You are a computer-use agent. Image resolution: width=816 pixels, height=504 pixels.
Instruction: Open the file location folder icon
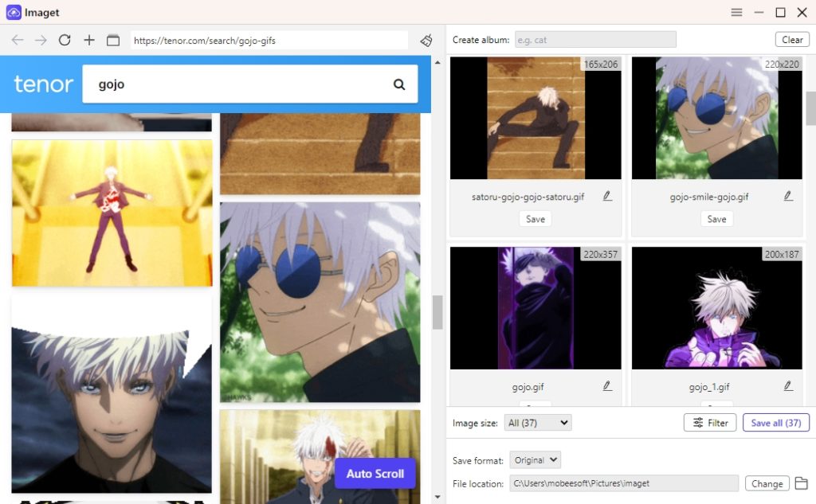click(801, 483)
